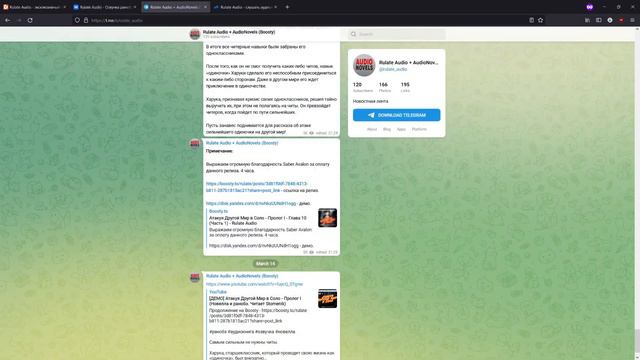This screenshot has width=640, height=360.
Task: Open the tracking protection shield icon
Action: point(77,20)
